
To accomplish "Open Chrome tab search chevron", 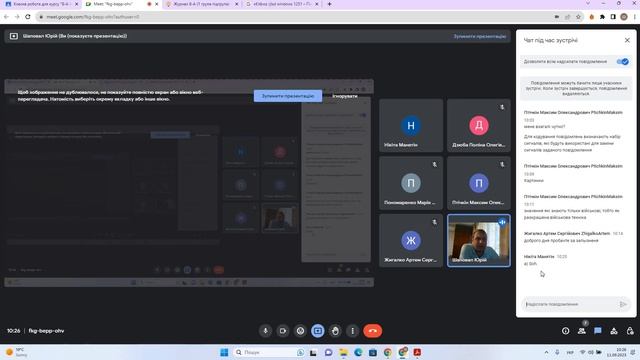I will [588, 4].
